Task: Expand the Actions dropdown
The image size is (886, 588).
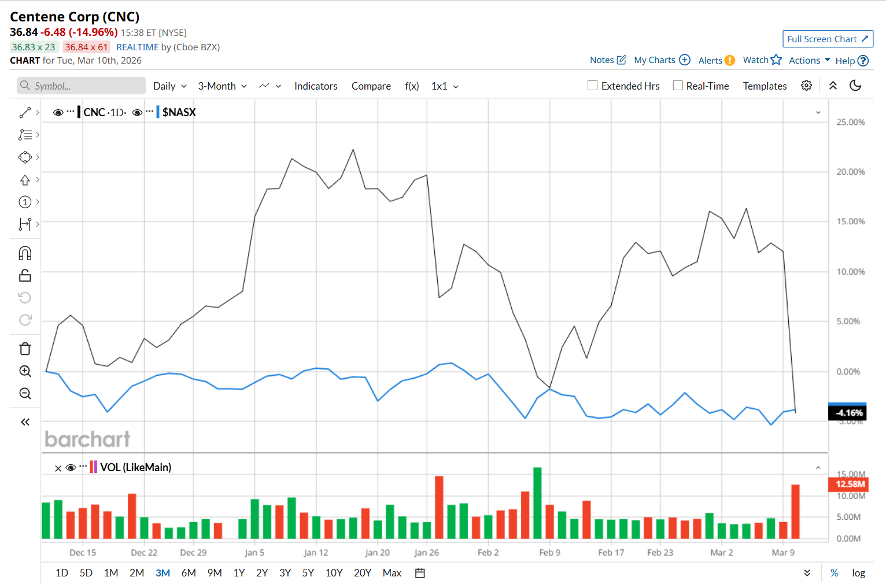Action: point(810,60)
